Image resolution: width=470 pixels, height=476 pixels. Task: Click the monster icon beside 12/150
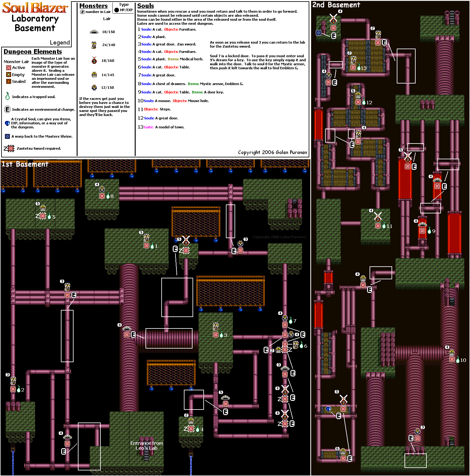(94, 88)
